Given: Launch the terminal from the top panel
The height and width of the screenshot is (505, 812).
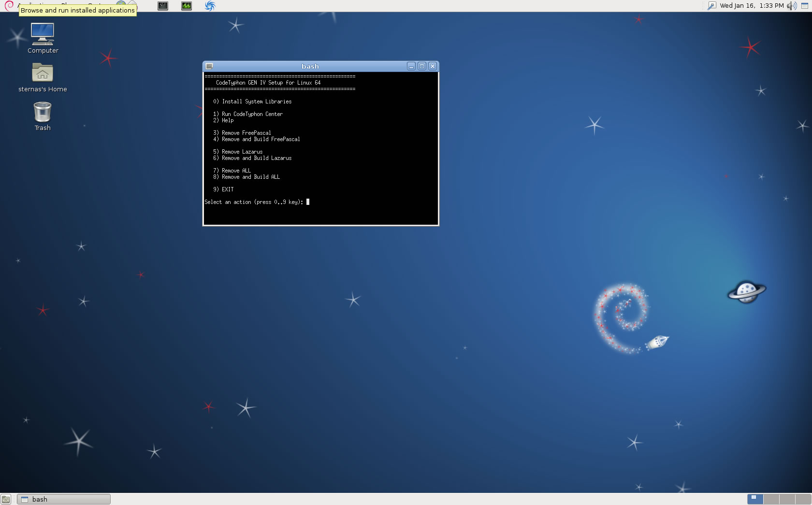Looking at the screenshot, I should 163,6.
